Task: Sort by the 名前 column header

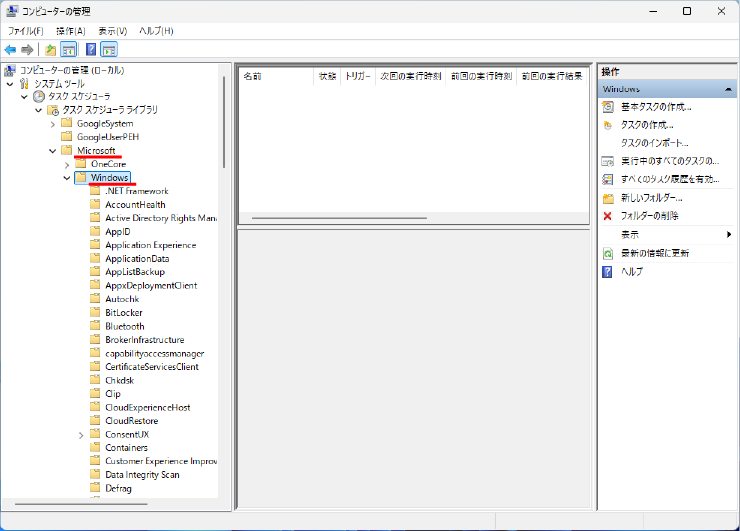Action: click(x=277, y=76)
